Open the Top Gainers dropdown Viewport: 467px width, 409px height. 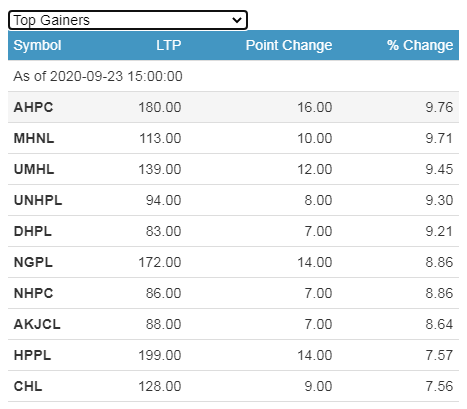(128, 20)
